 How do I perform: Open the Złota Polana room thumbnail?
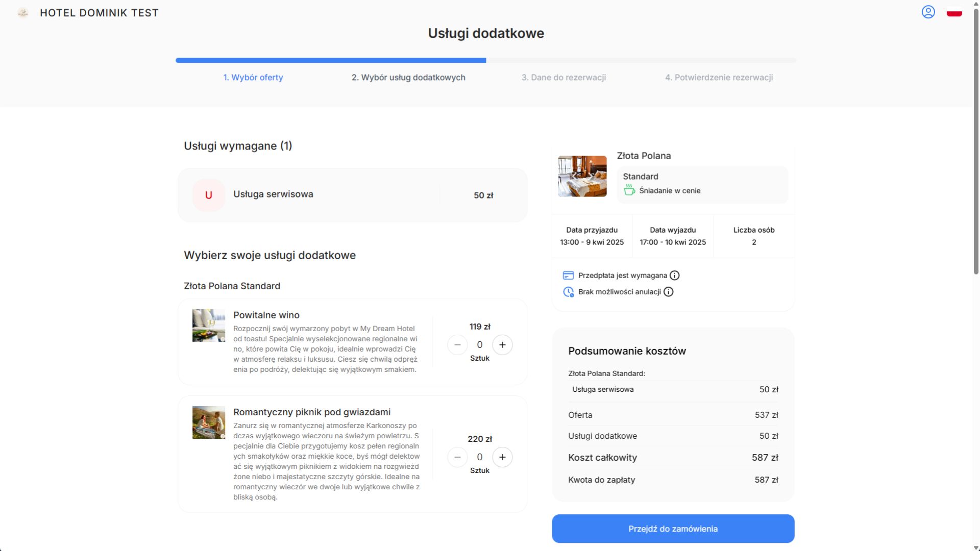coord(582,176)
